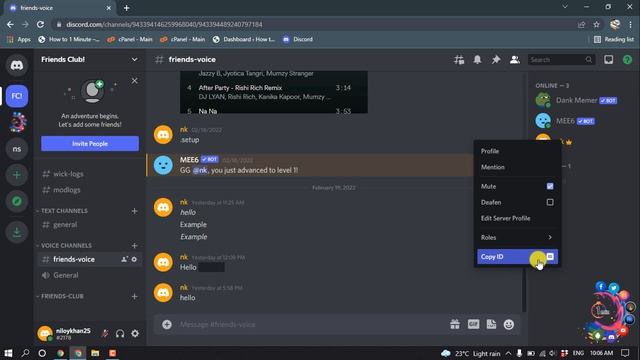Edit channel gear for friends-voice
The height and width of the screenshot is (360, 640).
click(x=134, y=259)
